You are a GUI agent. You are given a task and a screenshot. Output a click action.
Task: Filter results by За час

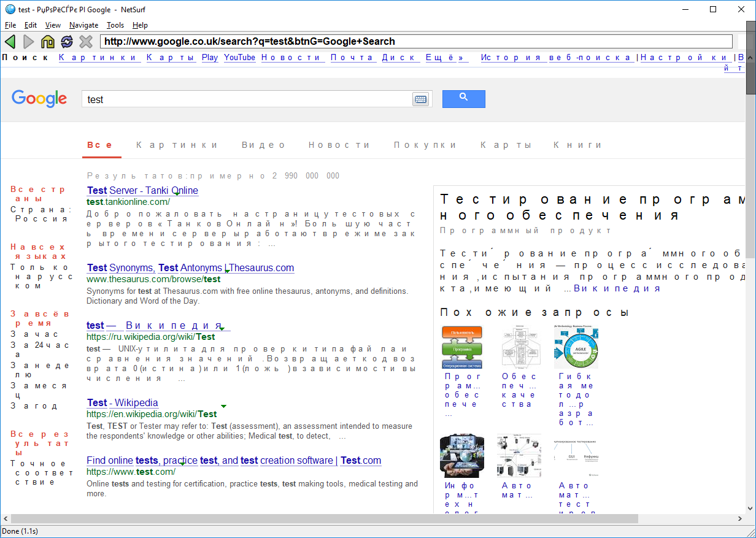tap(35, 334)
